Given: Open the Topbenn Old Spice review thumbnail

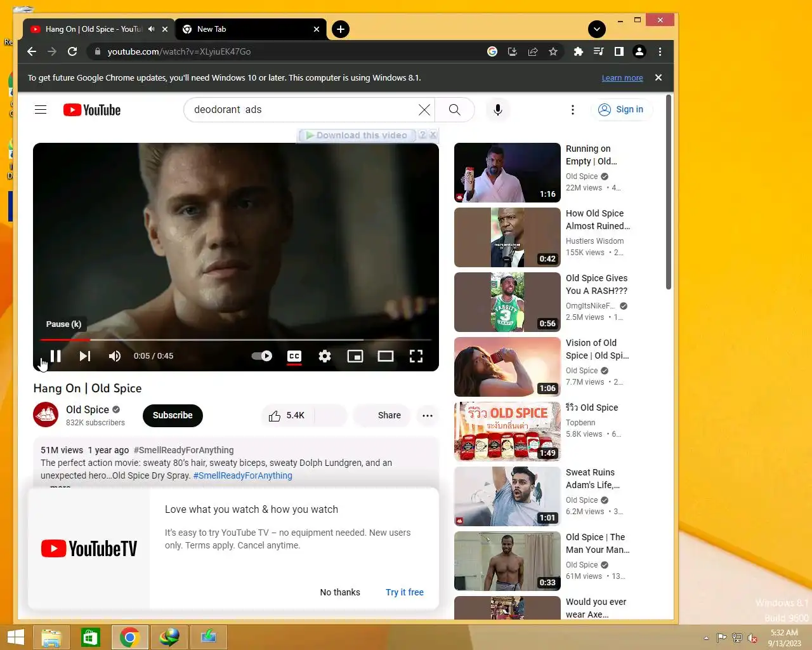Looking at the screenshot, I should tap(507, 432).
